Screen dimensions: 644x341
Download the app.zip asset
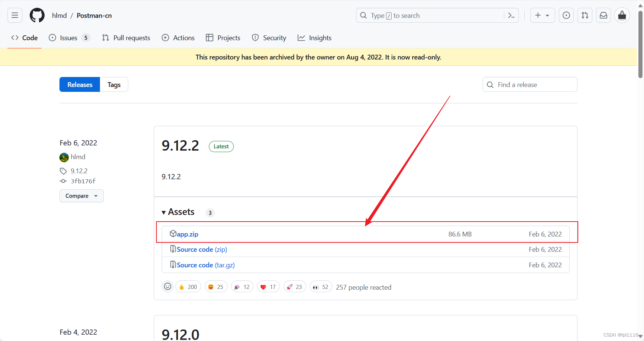187,234
